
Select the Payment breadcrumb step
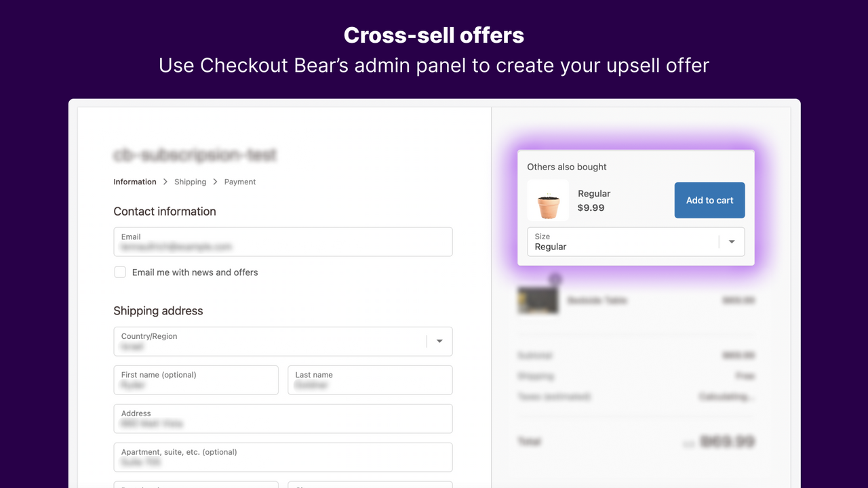click(x=239, y=182)
